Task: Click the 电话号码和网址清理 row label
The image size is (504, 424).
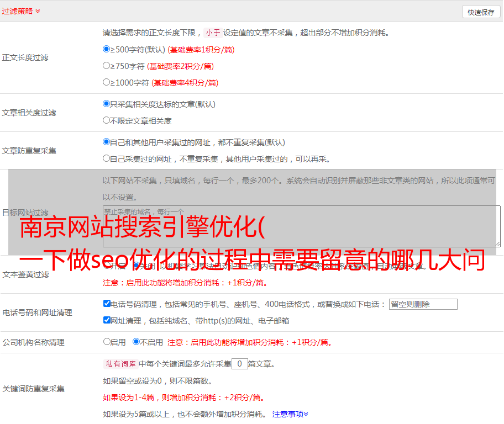Action: click(37, 312)
